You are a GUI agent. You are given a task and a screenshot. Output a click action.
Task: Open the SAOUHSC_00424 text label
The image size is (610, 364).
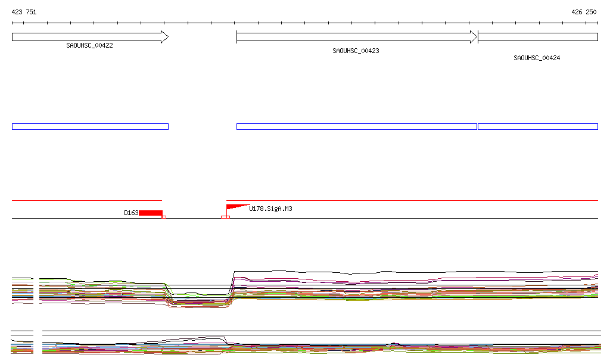537,58
